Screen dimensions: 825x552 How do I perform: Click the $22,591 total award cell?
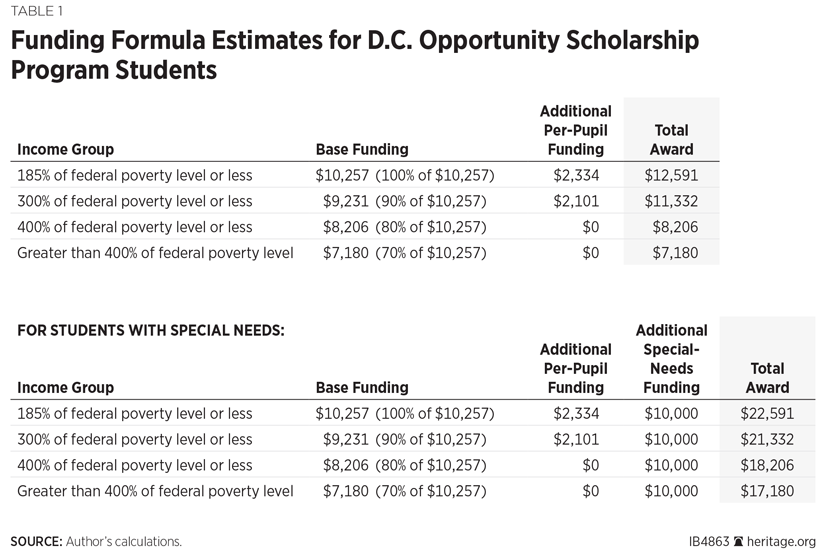tap(767, 413)
